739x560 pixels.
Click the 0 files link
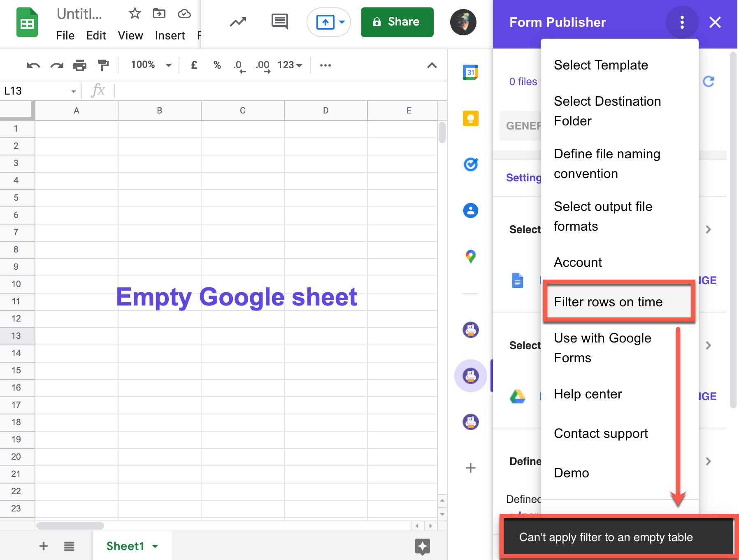(x=523, y=81)
